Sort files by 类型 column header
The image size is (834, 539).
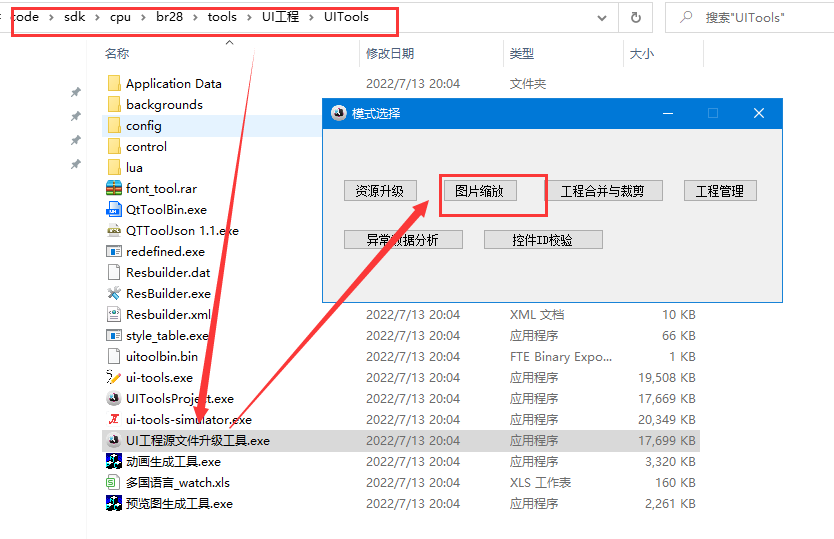[521, 53]
